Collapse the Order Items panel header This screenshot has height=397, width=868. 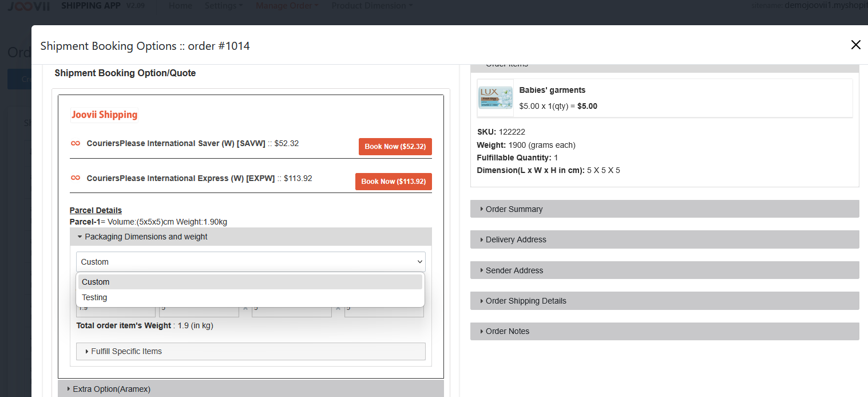tap(665, 67)
